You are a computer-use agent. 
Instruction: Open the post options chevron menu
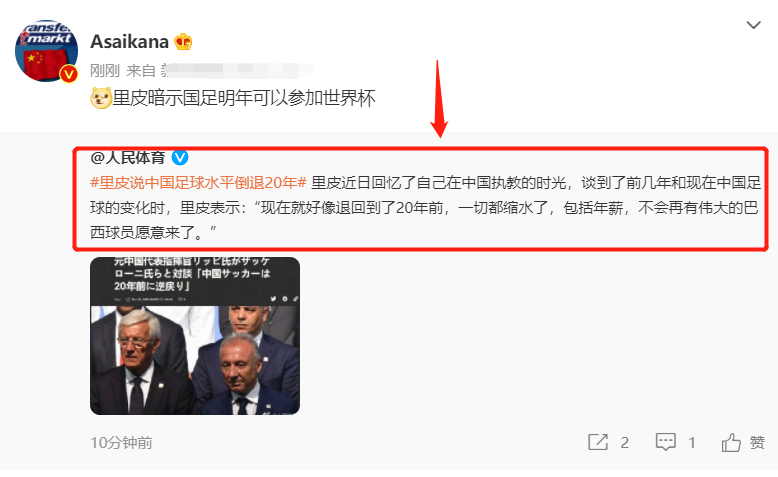pyautogui.click(x=754, y=25)
